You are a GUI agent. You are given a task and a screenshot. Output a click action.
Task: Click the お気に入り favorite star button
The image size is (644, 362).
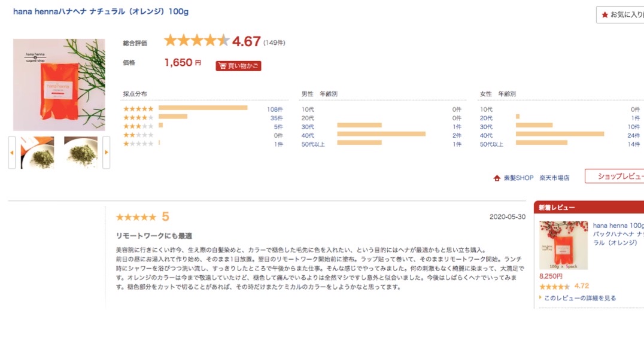point(620,14)
